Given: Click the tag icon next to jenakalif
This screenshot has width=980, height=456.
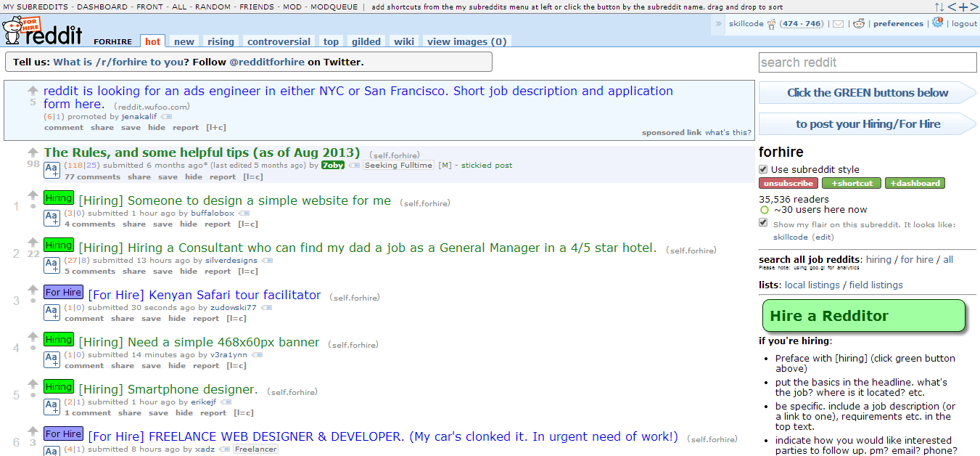Looking at the screenshot, I should 166,117.
